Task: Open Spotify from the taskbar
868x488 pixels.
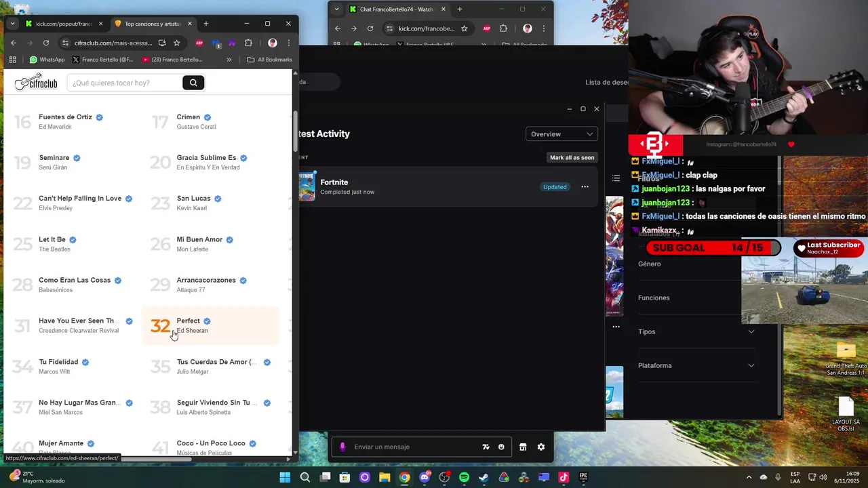Action: point(464,477)
